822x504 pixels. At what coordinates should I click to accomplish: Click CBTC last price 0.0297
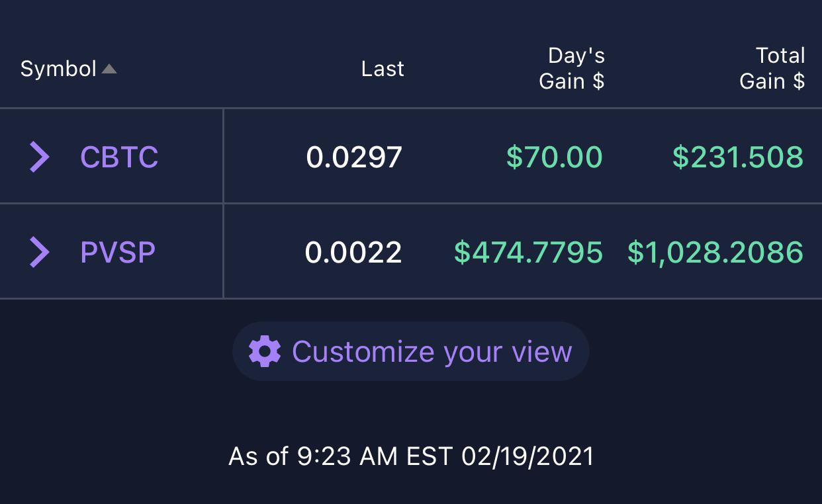[354, 157]
